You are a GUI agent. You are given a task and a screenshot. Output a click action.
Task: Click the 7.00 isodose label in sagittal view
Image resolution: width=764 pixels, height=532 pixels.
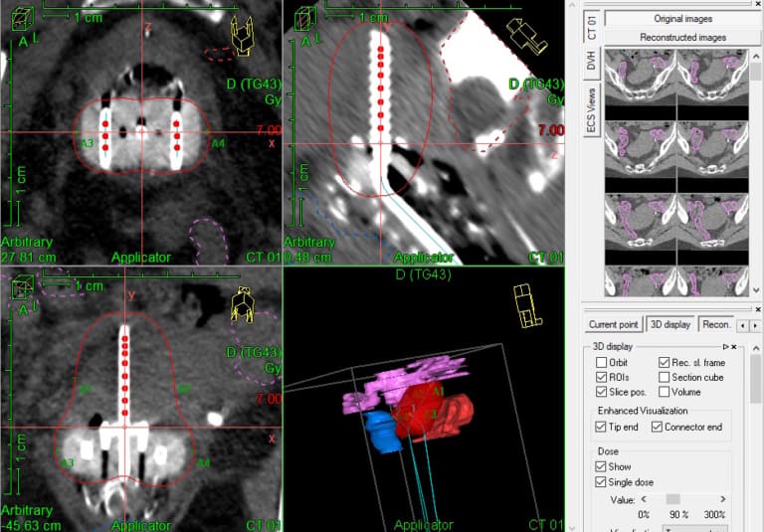coord(551,130)
